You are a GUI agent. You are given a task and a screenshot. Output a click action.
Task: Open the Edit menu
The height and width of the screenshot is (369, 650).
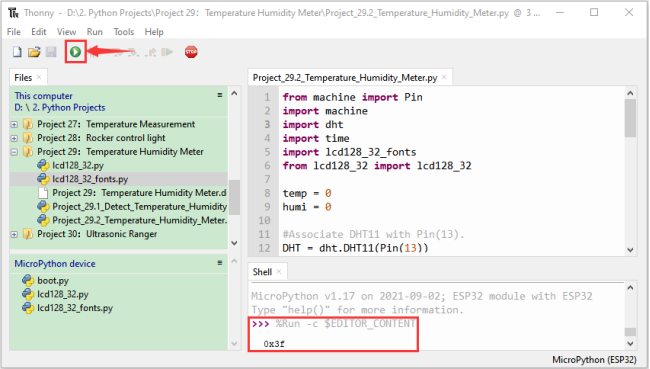[39, 32]
